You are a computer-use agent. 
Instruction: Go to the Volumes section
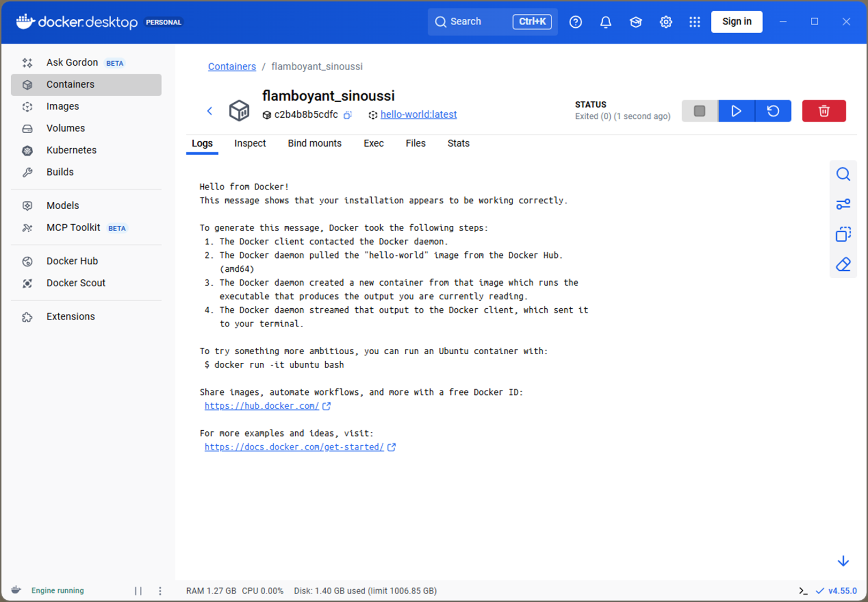[86, 128]
